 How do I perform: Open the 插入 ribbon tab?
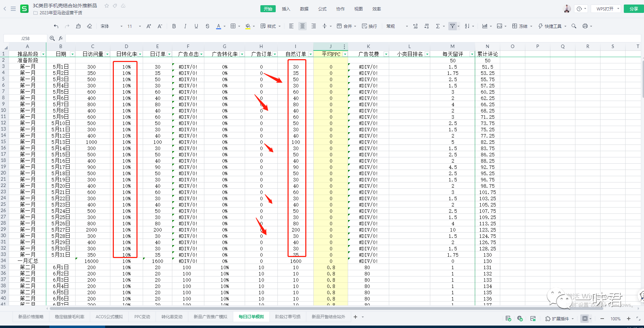click(x=286, y=9)
